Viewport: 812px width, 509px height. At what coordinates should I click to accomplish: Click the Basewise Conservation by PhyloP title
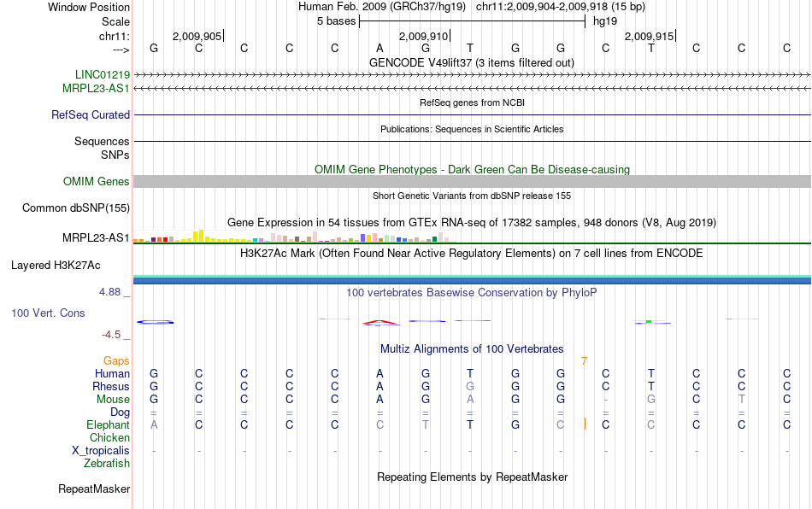pyautogui.click(x=472, y=292)
